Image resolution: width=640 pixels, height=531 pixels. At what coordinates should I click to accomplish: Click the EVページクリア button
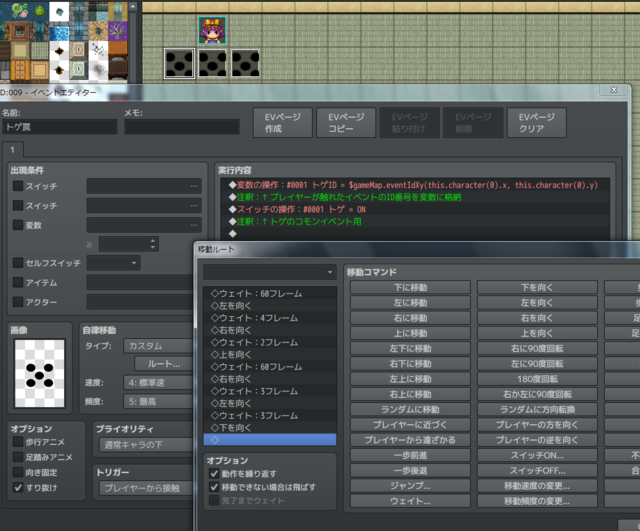[536, 122]
